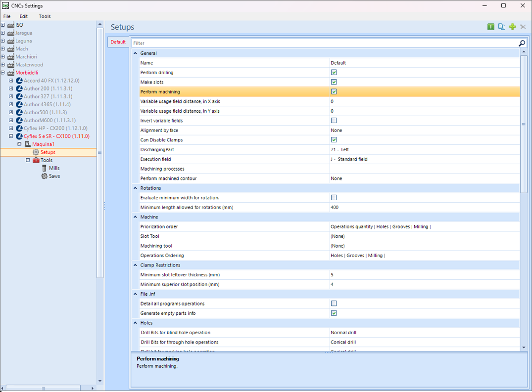532x392 pixels.
Task: Click the Slot Tool value (None)
Action: 338,236
